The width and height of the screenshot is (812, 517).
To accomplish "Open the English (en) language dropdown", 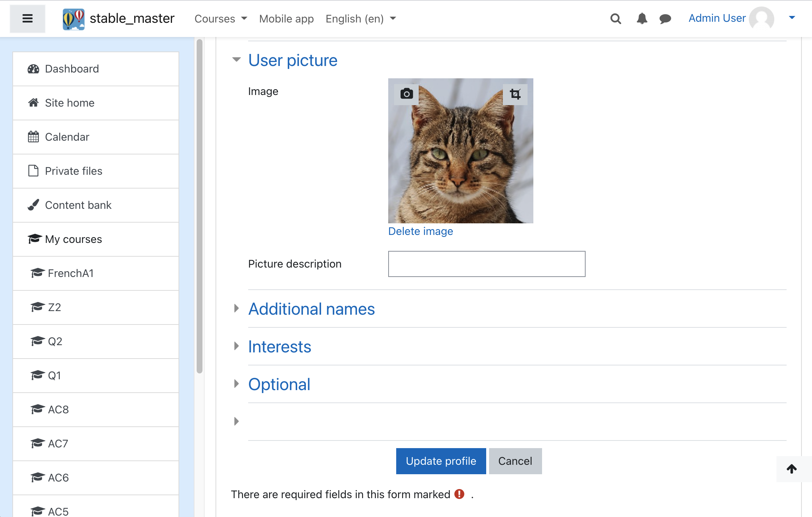I will coord(361,18).
